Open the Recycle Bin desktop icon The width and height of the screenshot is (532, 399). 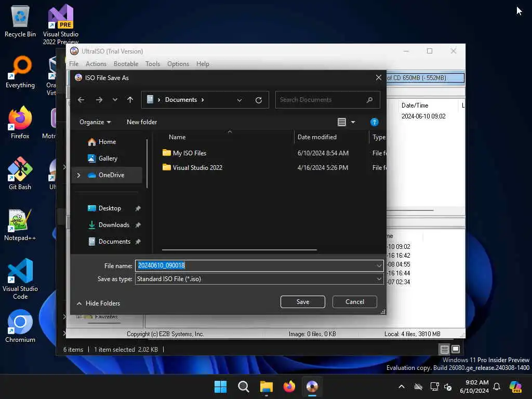coord(20,21)
